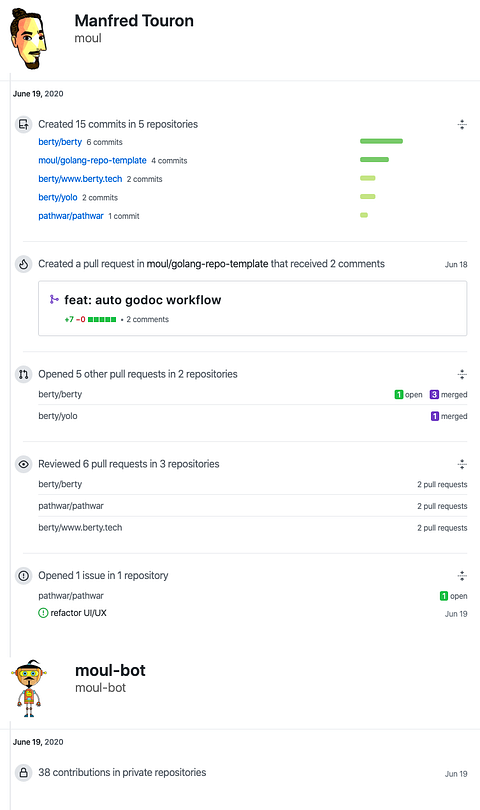Open the pathwar/pathwar commit link
Screen dimensions: 480x810
point(71,216)
